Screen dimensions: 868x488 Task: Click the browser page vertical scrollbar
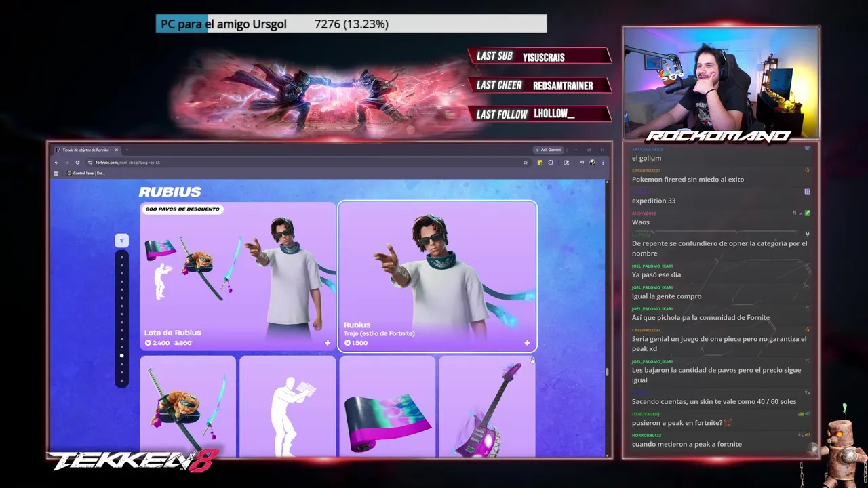tap(607, 371)
